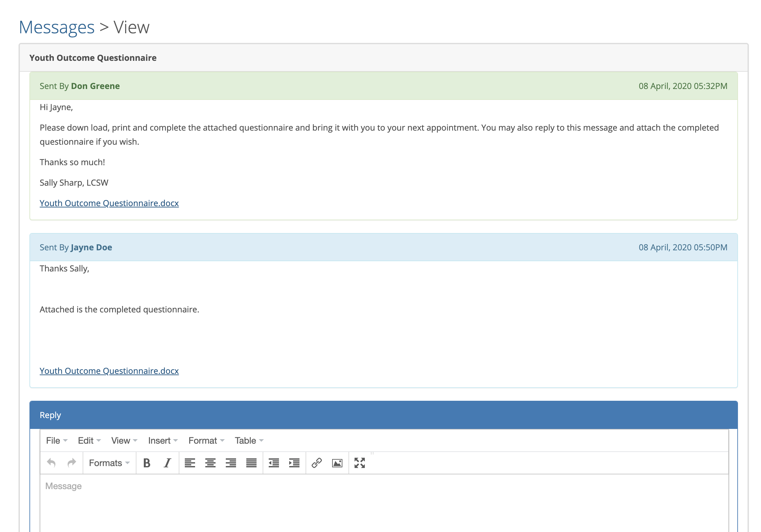
Task: Click the Undo icon in the editor
Action: tap(52, 463)
